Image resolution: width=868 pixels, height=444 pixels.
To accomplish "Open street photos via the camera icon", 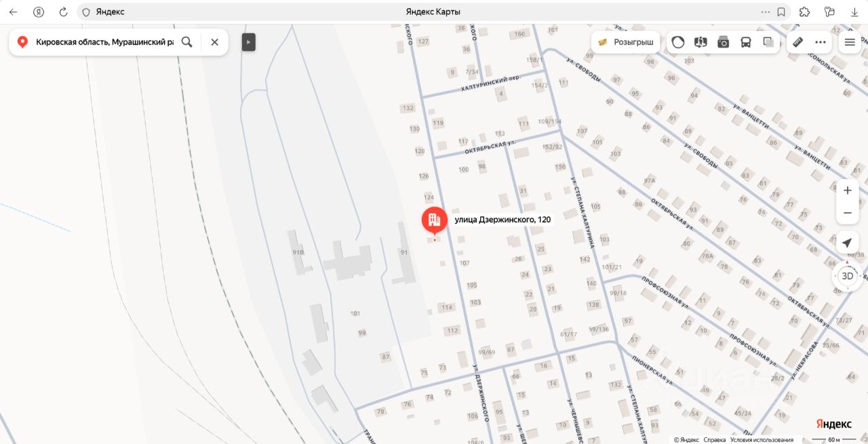I will (723, 42).
